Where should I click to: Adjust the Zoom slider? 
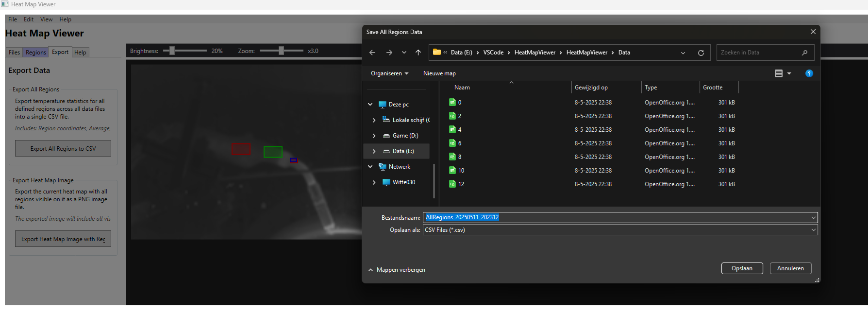coord(281,51)
